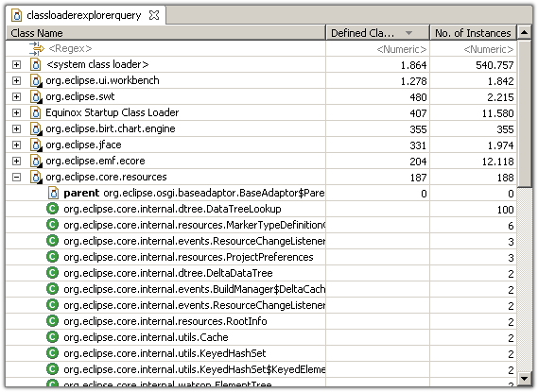Click the 540.757 instances value

(495, 65)
